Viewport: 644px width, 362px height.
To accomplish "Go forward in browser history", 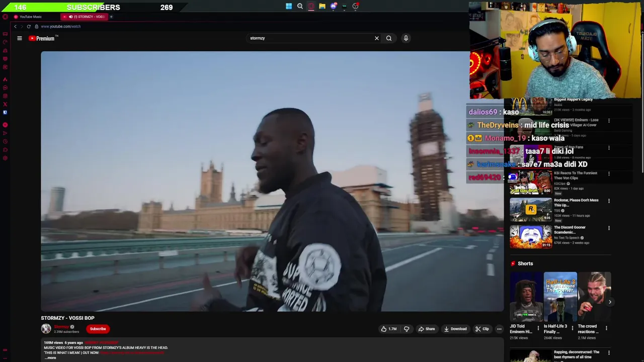I will [x=21, y=26].
